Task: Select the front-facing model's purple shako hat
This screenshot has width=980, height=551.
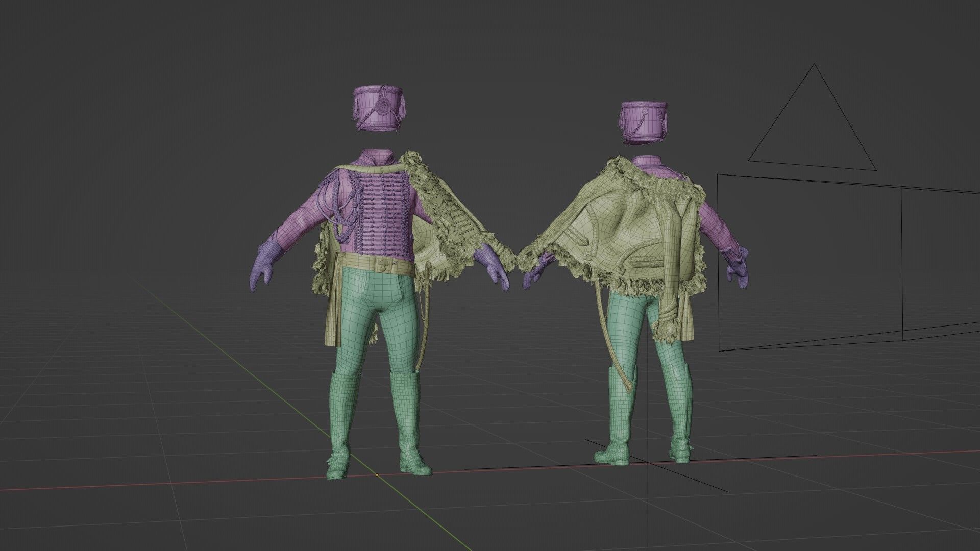Action: [379, 109]
